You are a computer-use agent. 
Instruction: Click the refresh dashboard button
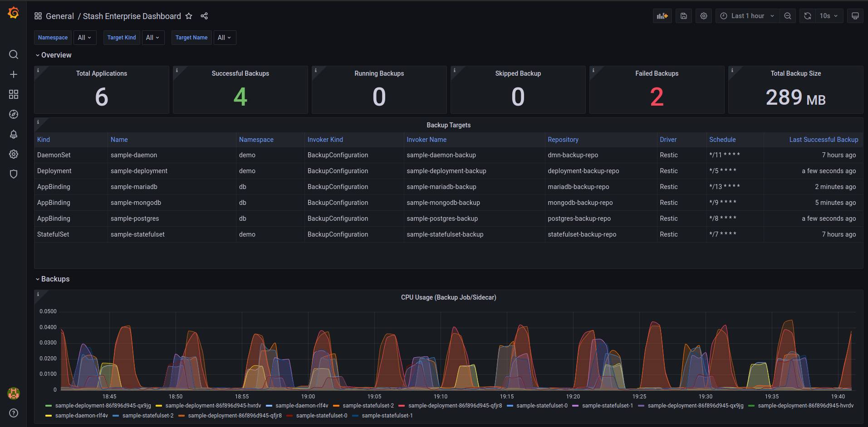pyautogui.click(x=807, y=16)
